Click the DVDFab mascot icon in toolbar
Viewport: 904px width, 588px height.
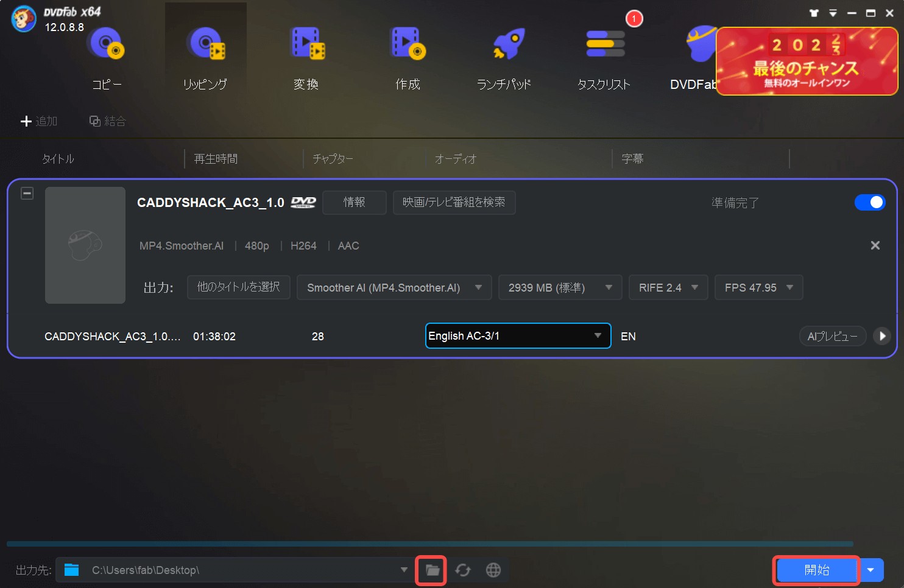click(x=700, y=44)
